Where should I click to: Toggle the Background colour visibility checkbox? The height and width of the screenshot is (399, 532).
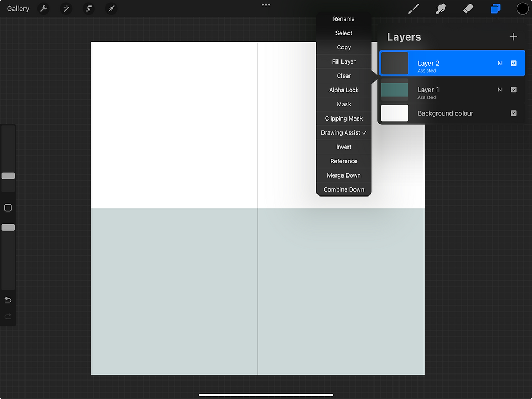tap(513, 113)
